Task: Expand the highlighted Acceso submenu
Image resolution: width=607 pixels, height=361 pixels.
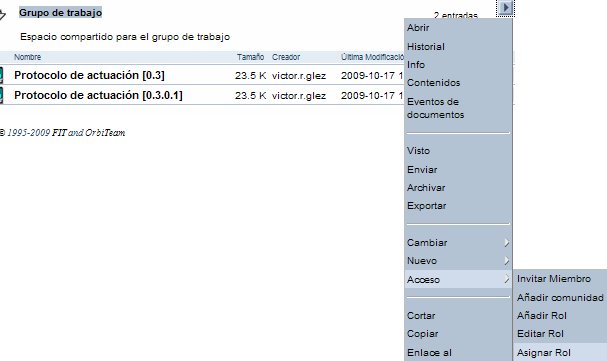Action: point(458,279)
